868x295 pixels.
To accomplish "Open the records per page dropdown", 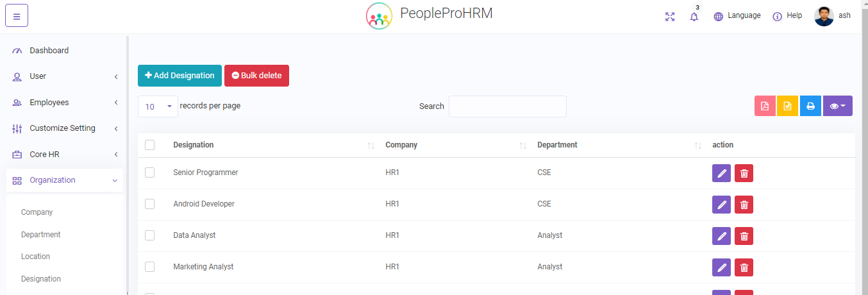I will (x=158, y=106).
